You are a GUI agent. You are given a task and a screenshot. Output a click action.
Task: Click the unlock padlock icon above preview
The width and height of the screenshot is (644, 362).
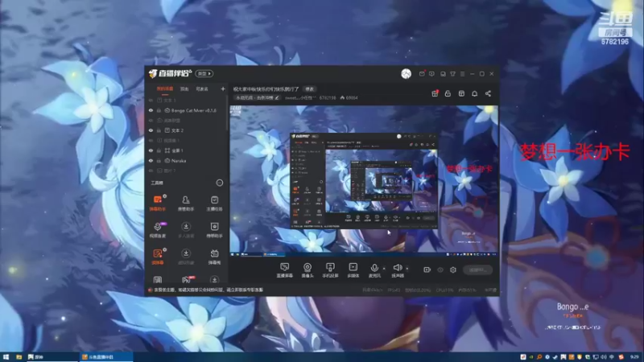[448, 93]
